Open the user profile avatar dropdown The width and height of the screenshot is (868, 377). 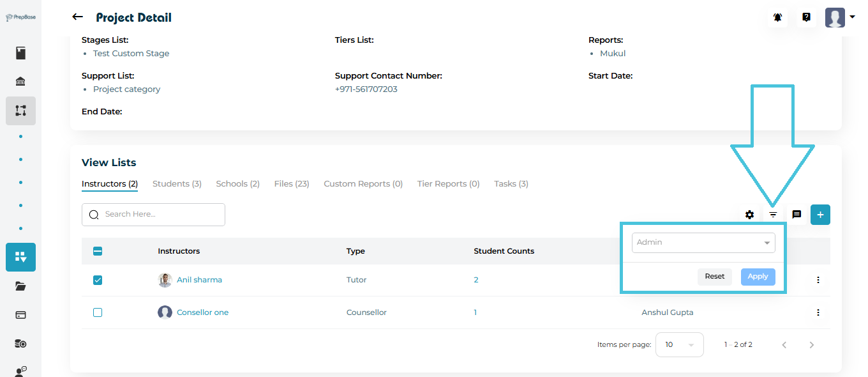tap(839, 17)
